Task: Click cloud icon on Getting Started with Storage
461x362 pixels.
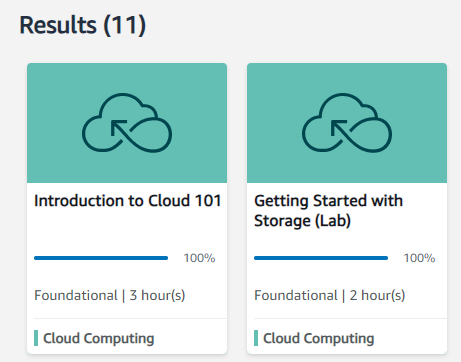Action: coord(347,123)
